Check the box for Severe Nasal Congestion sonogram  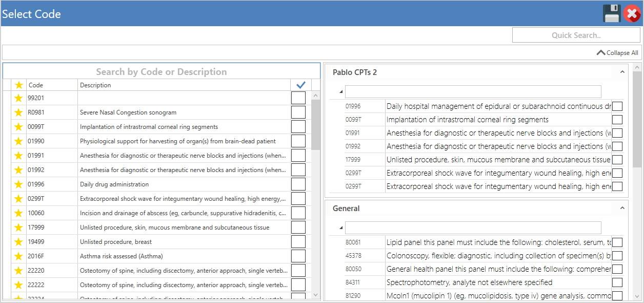(298, 112)
